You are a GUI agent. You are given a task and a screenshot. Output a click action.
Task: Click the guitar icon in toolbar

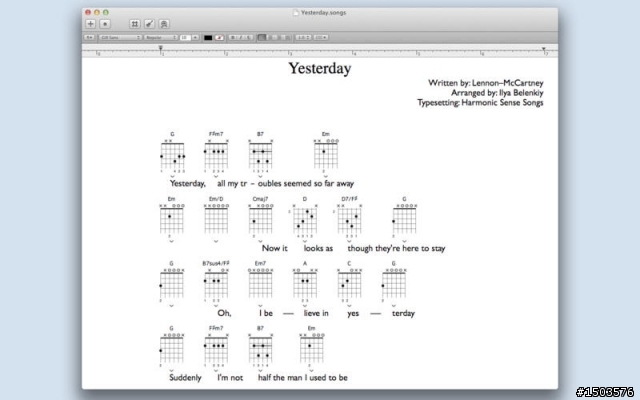pyautogui.click(x=149, y=24)
